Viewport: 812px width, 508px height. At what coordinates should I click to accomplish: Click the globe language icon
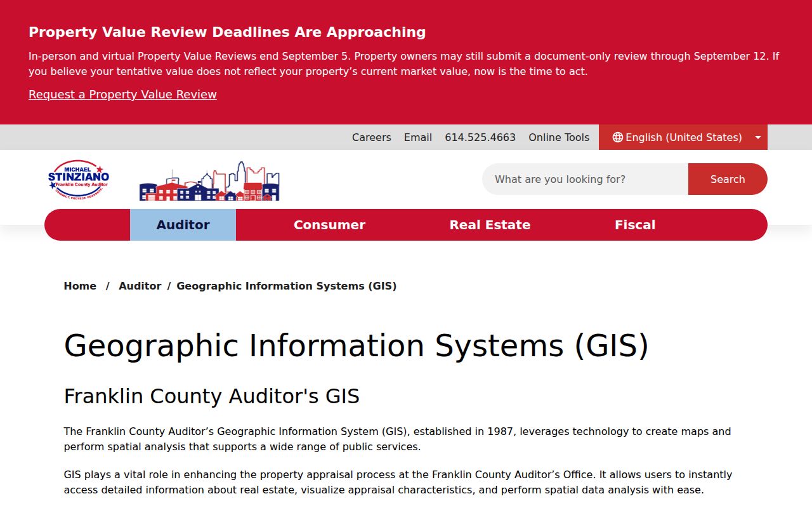pos(617,137)
